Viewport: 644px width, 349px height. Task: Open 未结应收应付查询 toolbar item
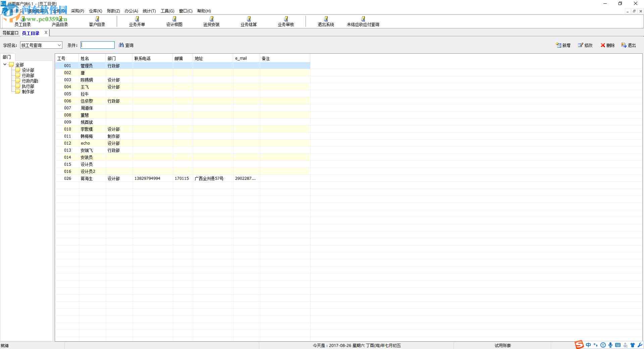pos(363,21)
